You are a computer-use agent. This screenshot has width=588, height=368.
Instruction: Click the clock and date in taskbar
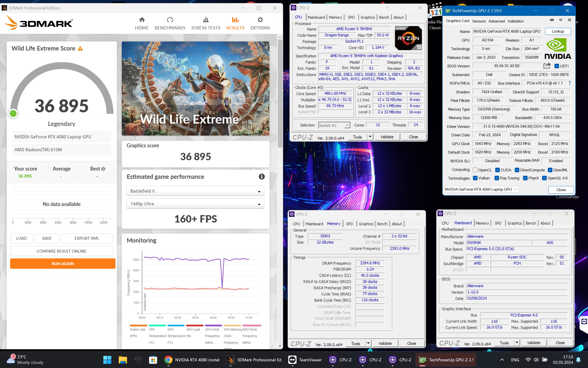pyautogui.click(x=563, y=360)
